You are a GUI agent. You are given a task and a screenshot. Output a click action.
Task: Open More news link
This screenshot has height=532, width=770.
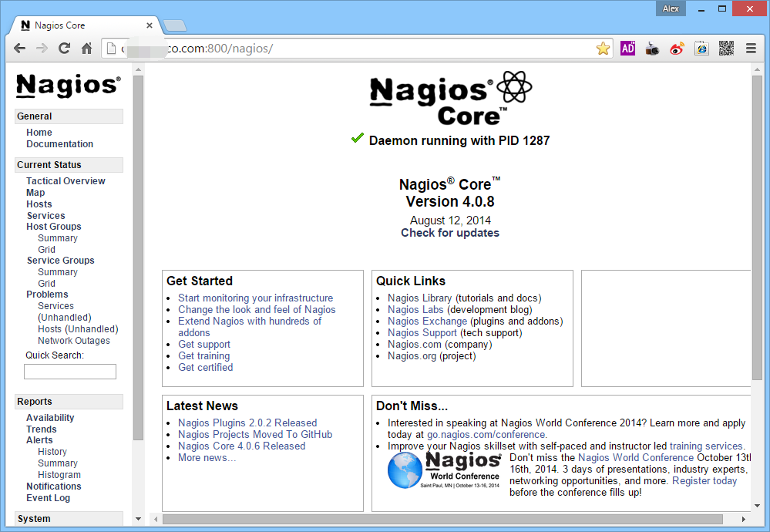click(207, 457)
